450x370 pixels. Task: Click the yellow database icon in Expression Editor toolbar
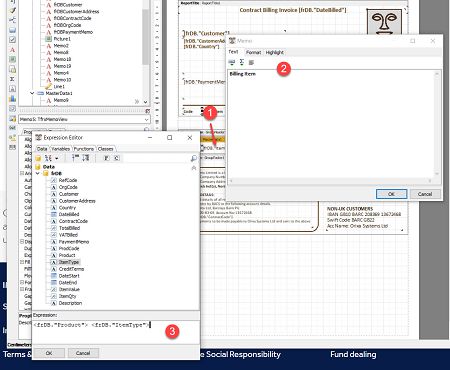coord(38,158)
